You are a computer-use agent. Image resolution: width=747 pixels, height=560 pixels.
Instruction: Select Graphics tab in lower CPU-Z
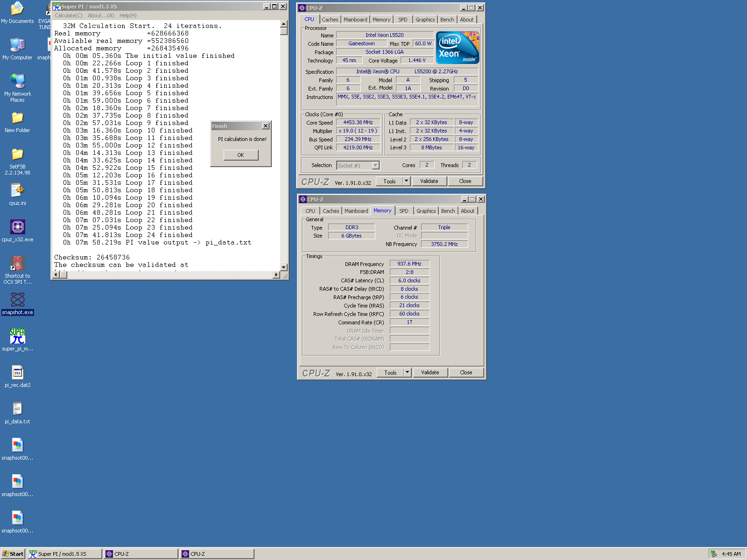point(426,211)
